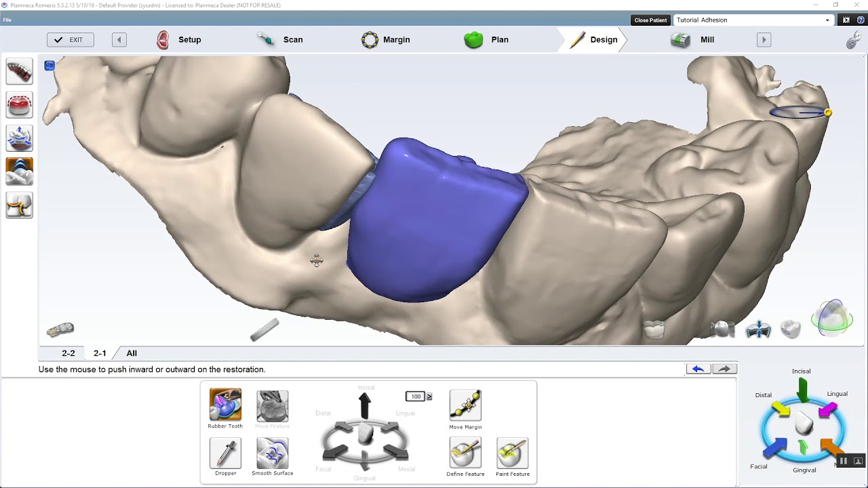Toggle the colored contact tooth view icon
The image size is (868, 488).
[790, 329]
